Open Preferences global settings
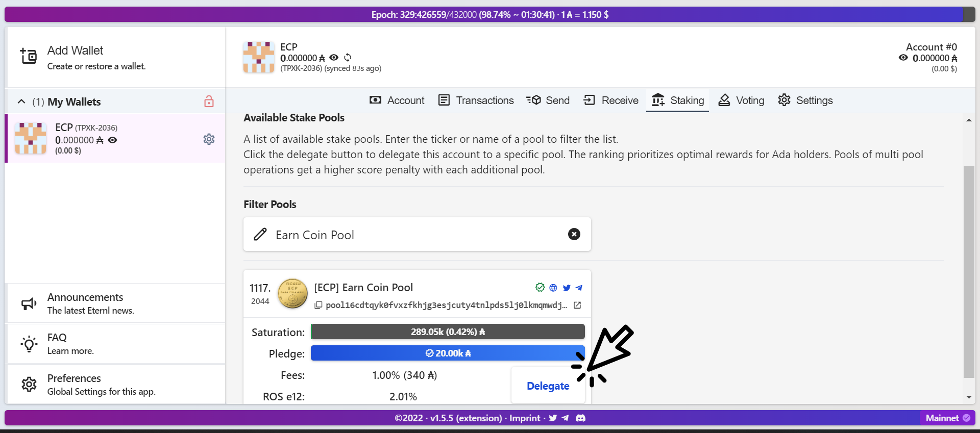This screenshot has width=980, height=433. pos(115,384)
